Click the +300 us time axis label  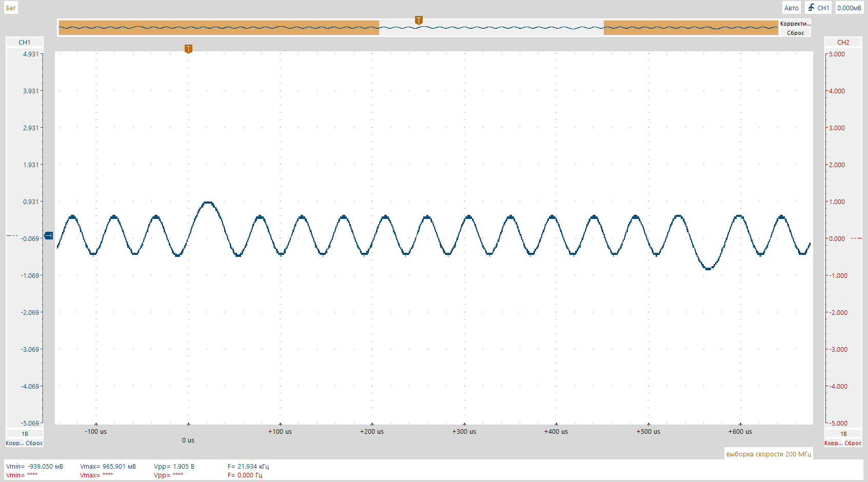click(464, 431)
